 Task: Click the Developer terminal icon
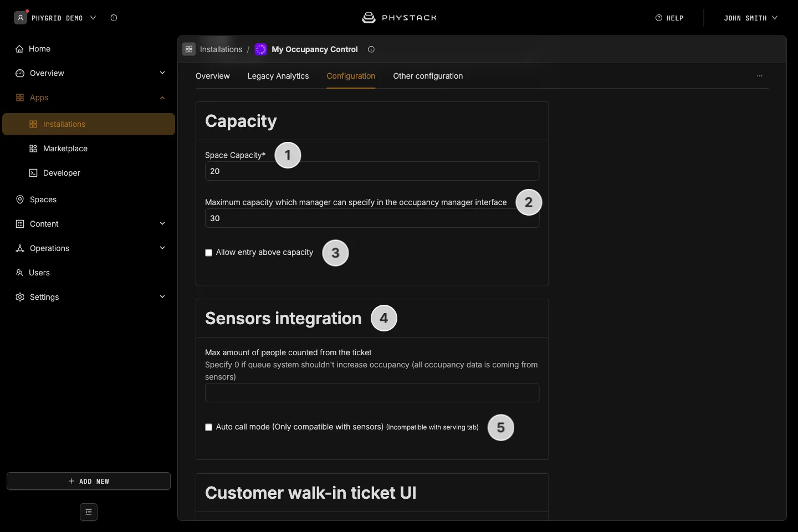coord(33,173)
